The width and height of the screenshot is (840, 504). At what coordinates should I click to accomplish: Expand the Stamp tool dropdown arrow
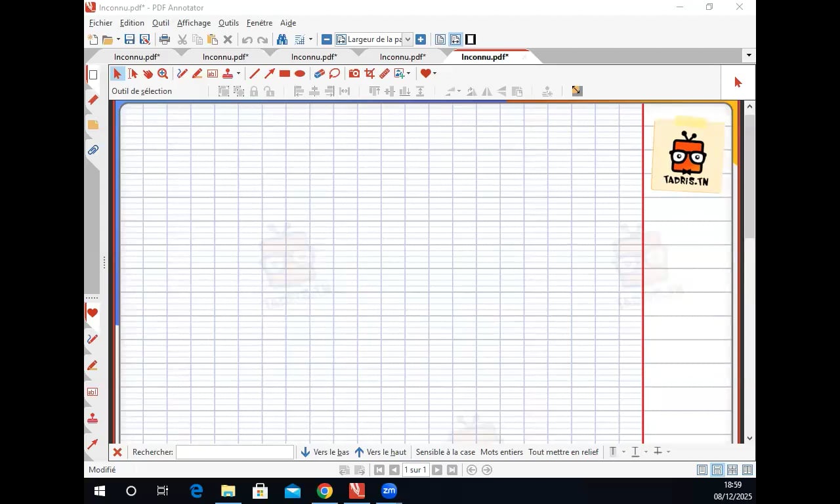tap(238, 74)
